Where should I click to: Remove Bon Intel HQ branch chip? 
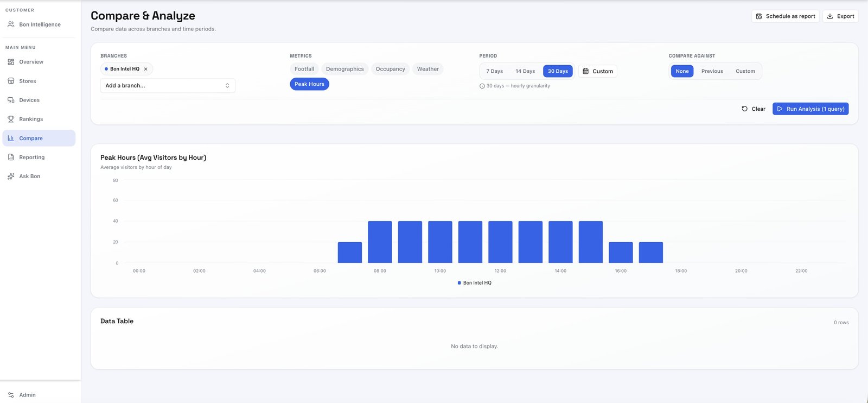point(145,69)
